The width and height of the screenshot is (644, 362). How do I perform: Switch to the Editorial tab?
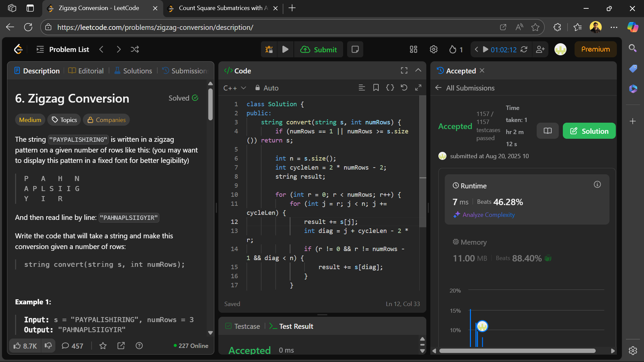point(86,71)
